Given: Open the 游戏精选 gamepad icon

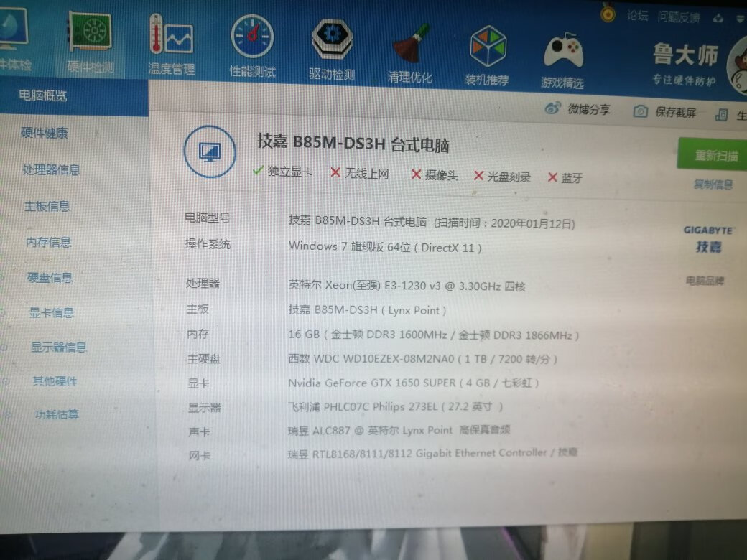Looking at the screenshot, I should tap(562, 60).
